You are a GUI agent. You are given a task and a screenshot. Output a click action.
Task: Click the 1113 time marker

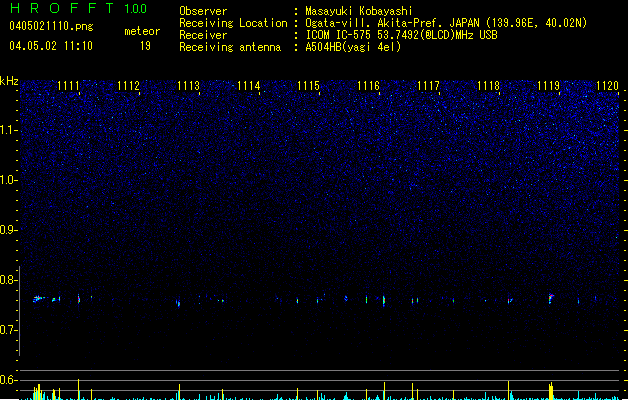click(189, 86)
